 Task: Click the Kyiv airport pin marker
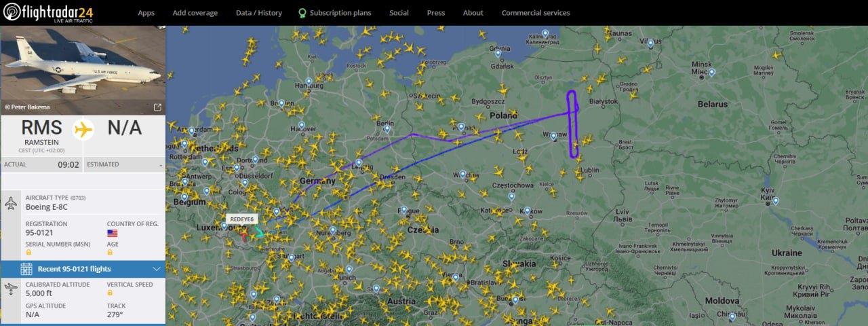coord(776,201)
